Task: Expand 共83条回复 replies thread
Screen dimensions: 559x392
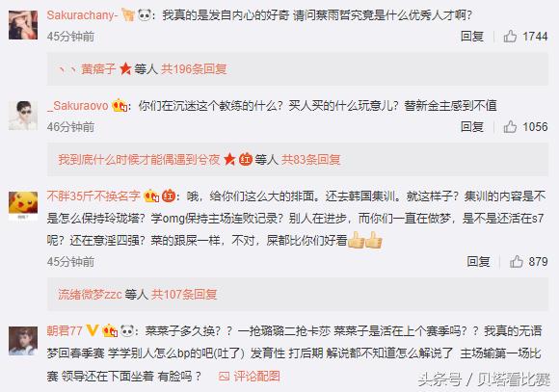Action: (311, 159)
